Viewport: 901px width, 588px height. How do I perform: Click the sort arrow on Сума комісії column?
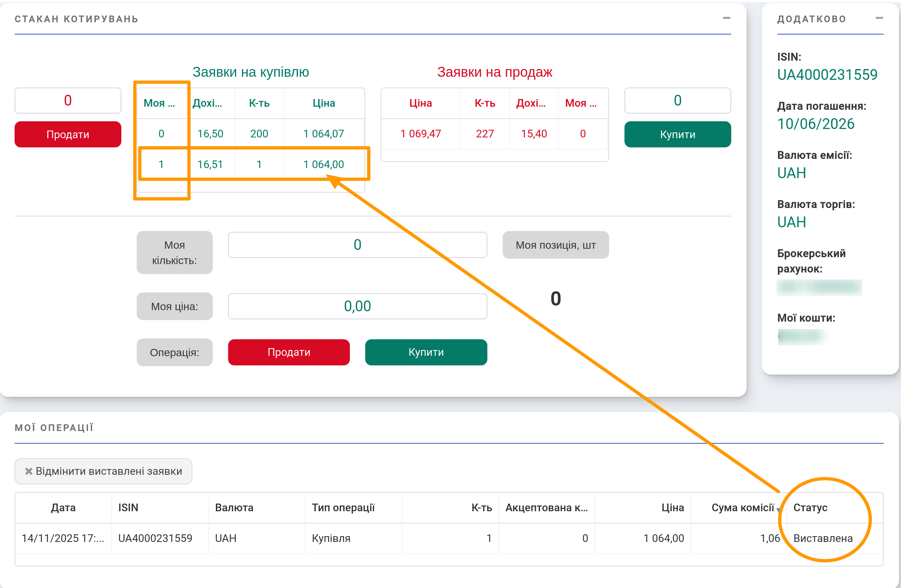click(x=778, y=510)
